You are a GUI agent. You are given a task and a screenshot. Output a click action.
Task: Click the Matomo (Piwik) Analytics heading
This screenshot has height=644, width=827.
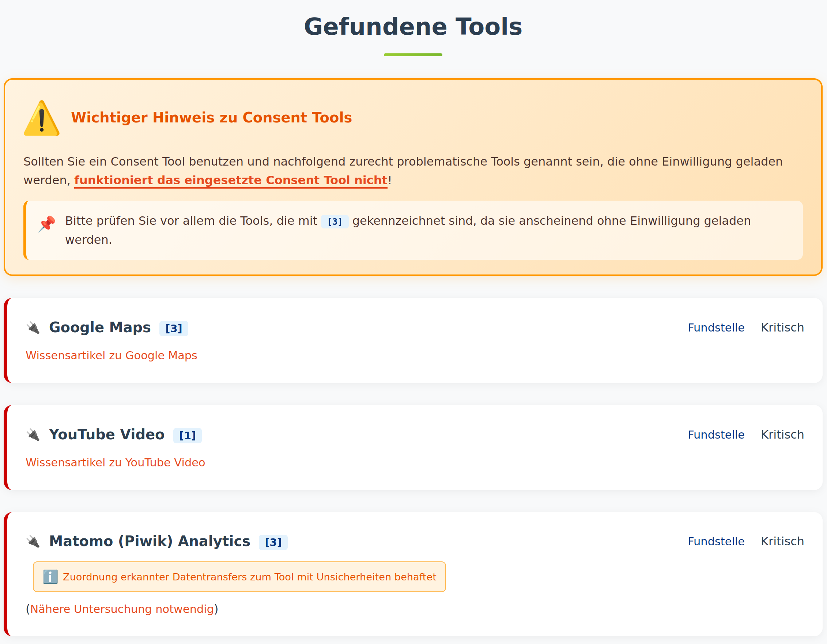point(150,541)
